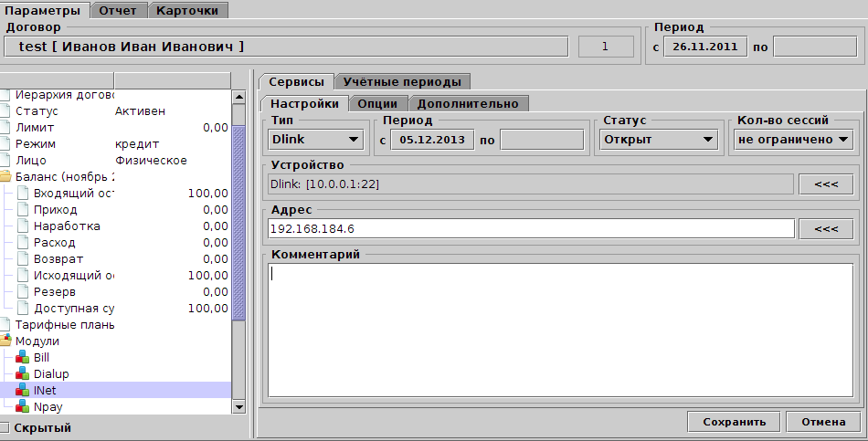Image resolution: width=868 pixels, height=441 pixels.
Task: Open the Npay module icon
Action: pos(23,407)
